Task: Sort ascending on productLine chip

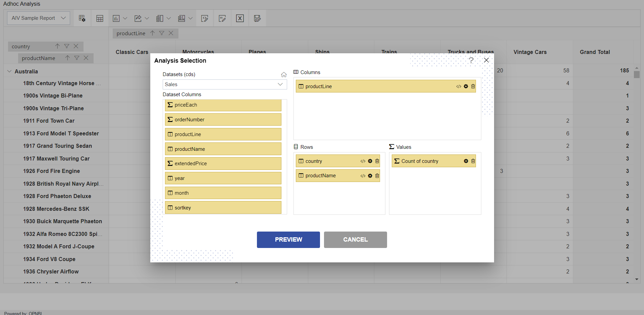Action: (153, 33)
